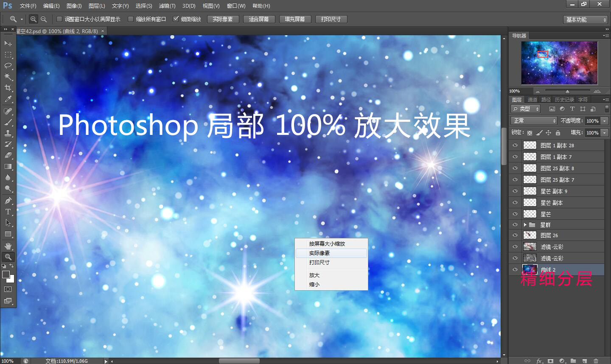Select the Hand tool
This screenshot has height=364, width=611.
pyautogui.click(x=8, y=246)
